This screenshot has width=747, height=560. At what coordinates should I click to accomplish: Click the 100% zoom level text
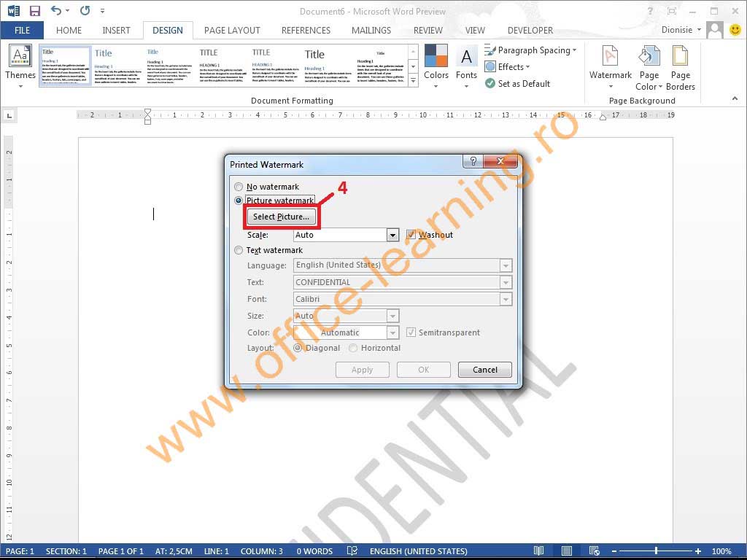721,551
